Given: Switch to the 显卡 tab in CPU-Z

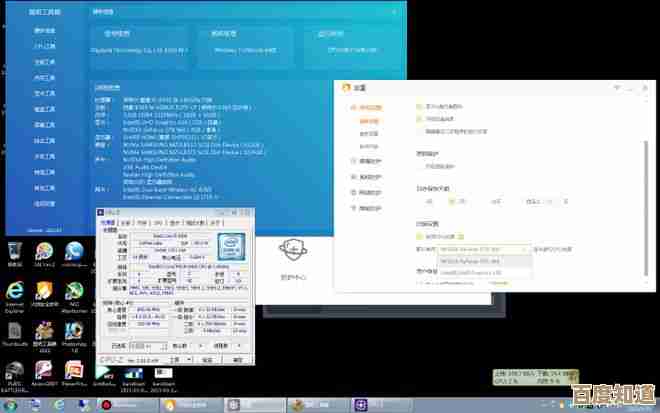Looking at the screenshot, I should (x=175, y=223).
